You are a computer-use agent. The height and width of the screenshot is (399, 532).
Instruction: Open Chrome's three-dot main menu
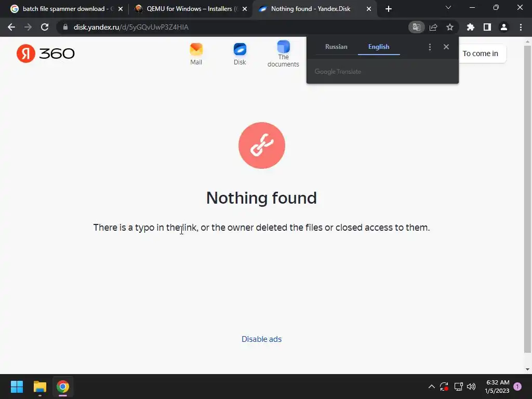tap(521, 27)
